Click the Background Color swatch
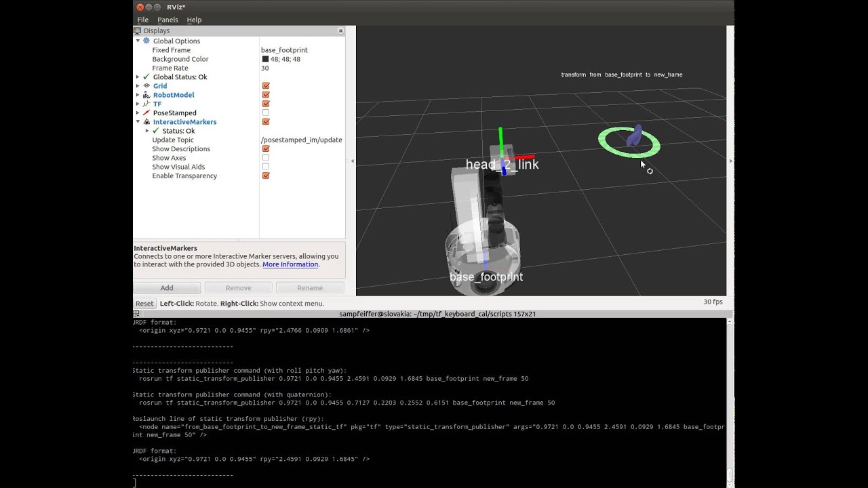This screenshot has height=488, width=868. pos(265,59)
